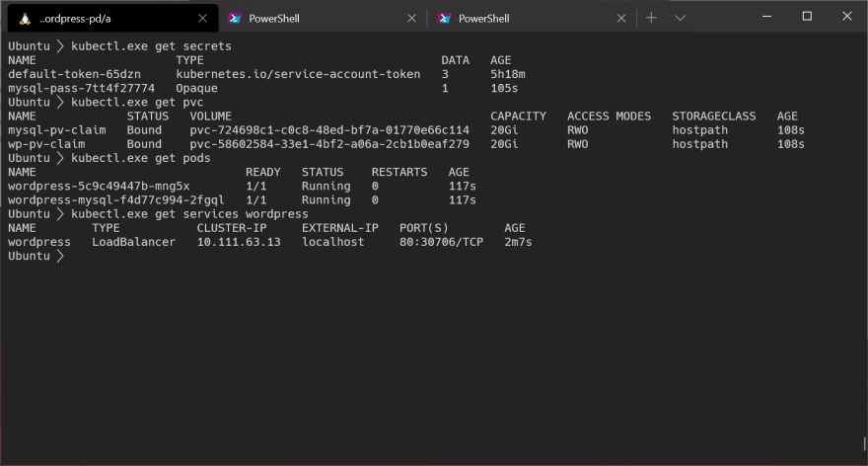Click the ACCESS MODES column header
Viewport: 868px width, 466px height.
pyautogui.click(x=609, y=116)
